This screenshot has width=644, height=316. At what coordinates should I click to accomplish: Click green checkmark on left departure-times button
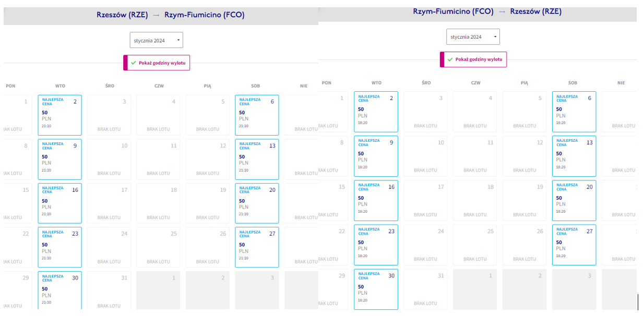(x=134, y=63)
